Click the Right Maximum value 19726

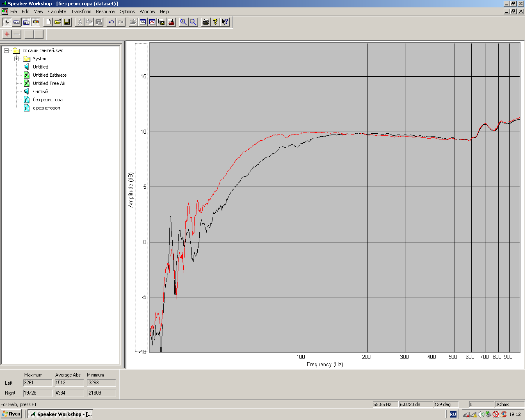point(38,393)
